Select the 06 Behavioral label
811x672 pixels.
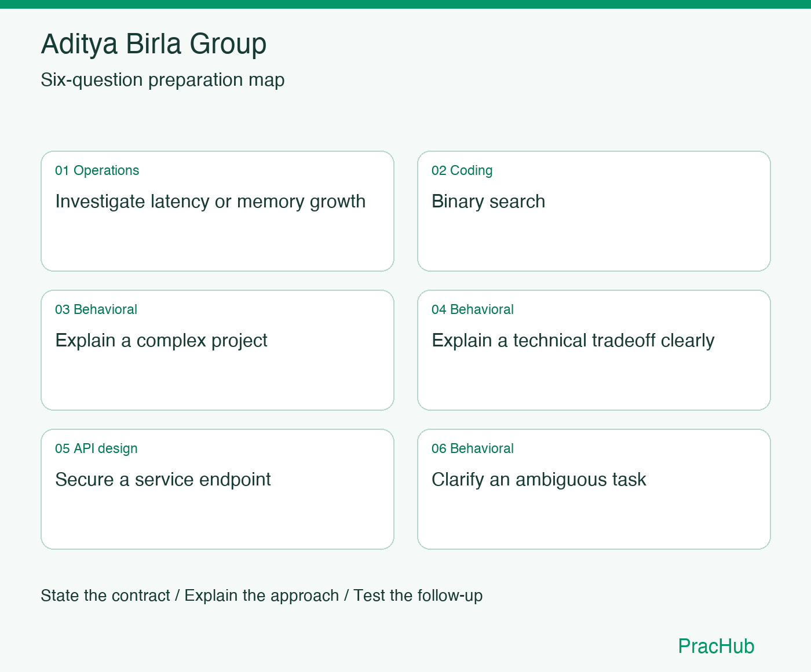[473, 448]
